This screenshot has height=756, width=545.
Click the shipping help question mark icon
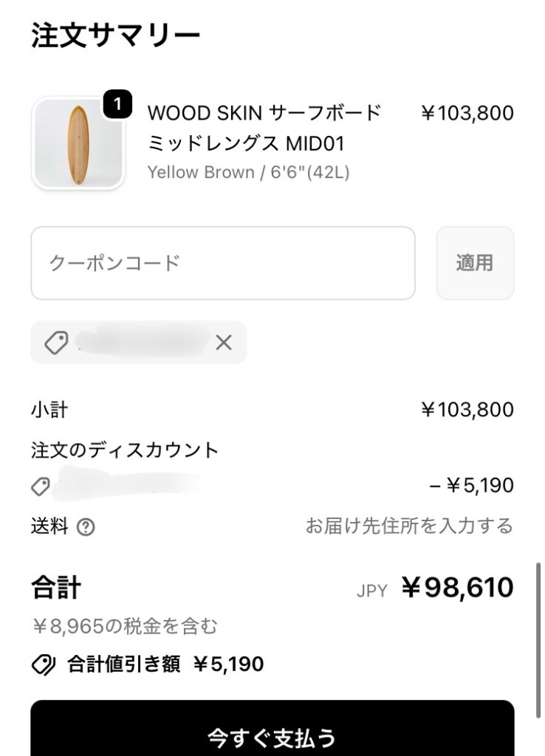pyautogui.click(x=86, y=527)
